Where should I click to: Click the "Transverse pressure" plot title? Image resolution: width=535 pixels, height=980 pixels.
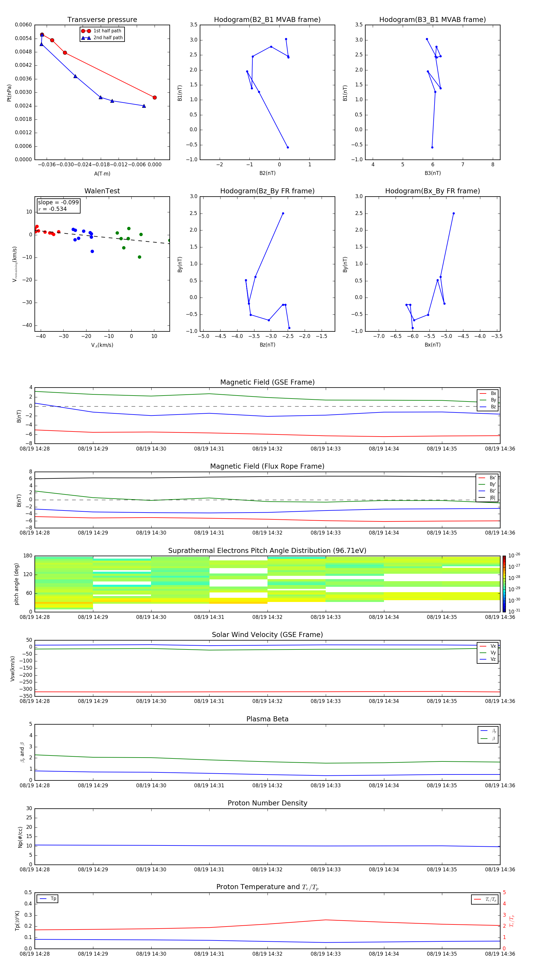(102, 20)
